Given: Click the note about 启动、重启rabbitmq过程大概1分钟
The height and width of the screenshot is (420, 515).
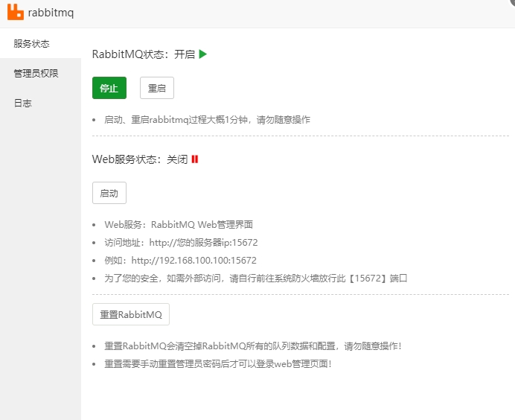Looking at the screenshot, I should pyautogui.click(x=207, y=120).
